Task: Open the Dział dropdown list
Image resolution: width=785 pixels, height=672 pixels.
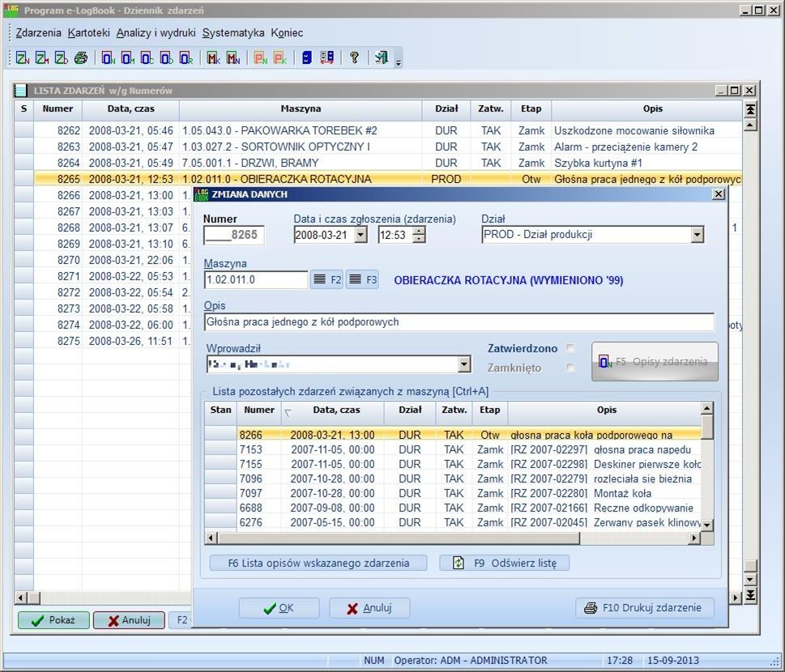Action: pos(697,235)
